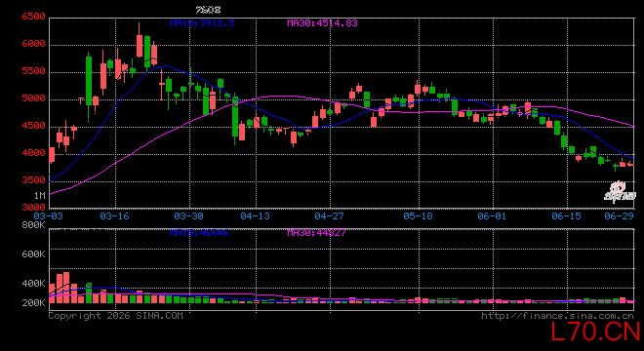Click the 06-01 date label
644x351 pixels.
pos(492,215)
